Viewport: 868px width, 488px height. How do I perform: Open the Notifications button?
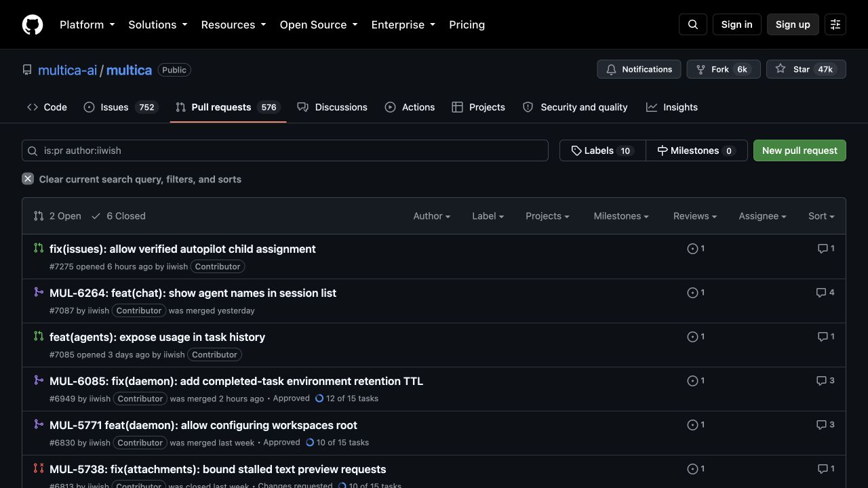click(x=639, y=69)
